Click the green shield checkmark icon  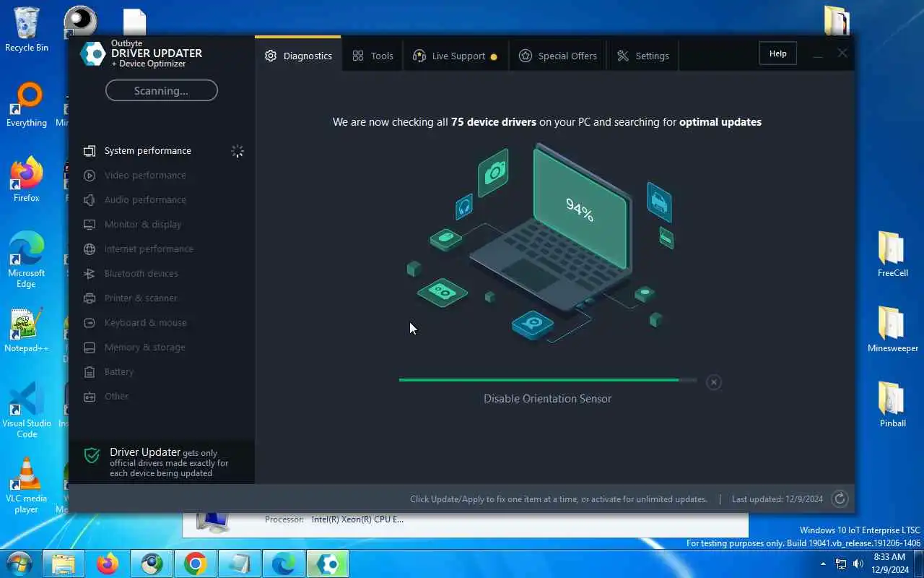coord(92,455)
